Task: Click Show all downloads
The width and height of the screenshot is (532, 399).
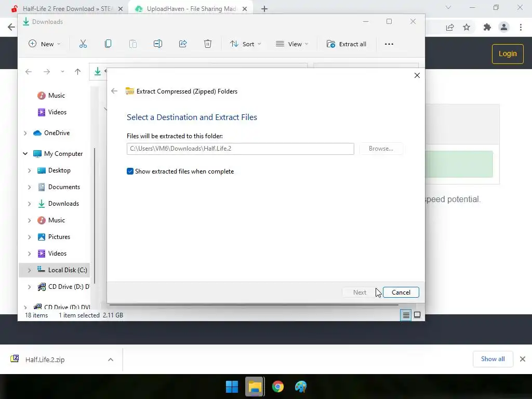Action: pyautogui.click(x=493, y=359)
